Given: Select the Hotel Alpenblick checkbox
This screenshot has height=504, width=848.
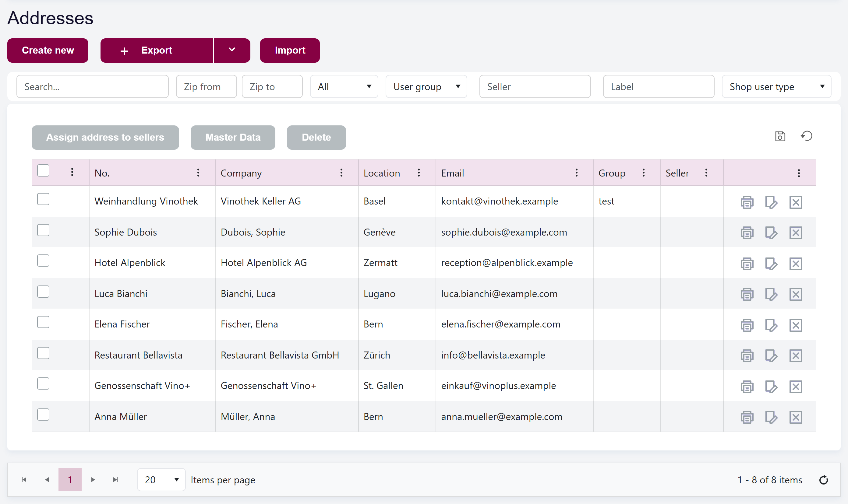Looking at the screenshot, I should tap(43, 261).
